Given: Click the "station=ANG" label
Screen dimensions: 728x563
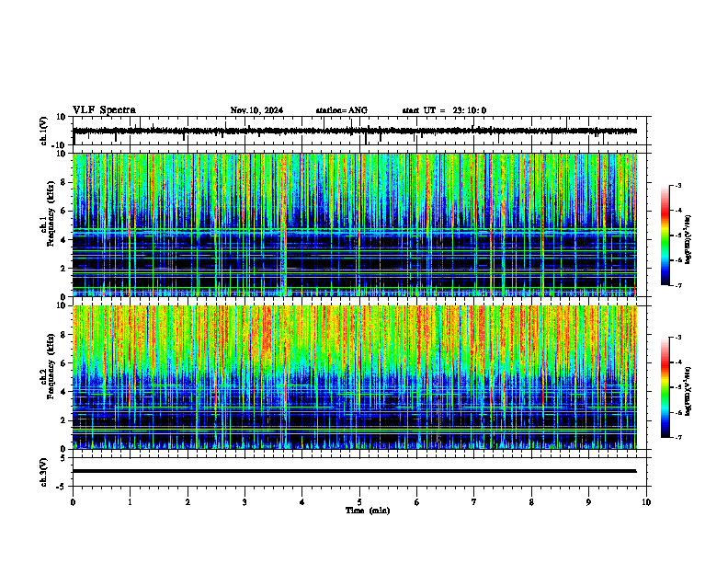Looking at the screenshot, I should (x=342, y=110).
